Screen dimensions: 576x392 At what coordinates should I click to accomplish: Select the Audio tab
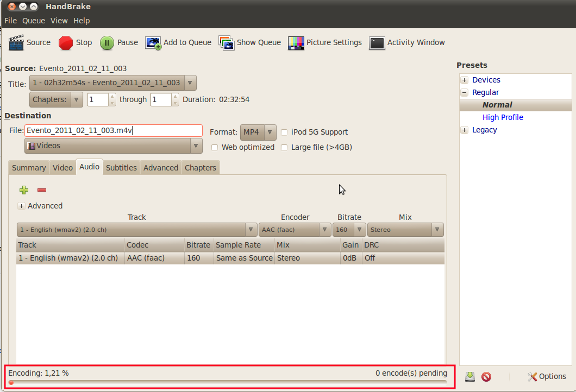click(89, 167)
